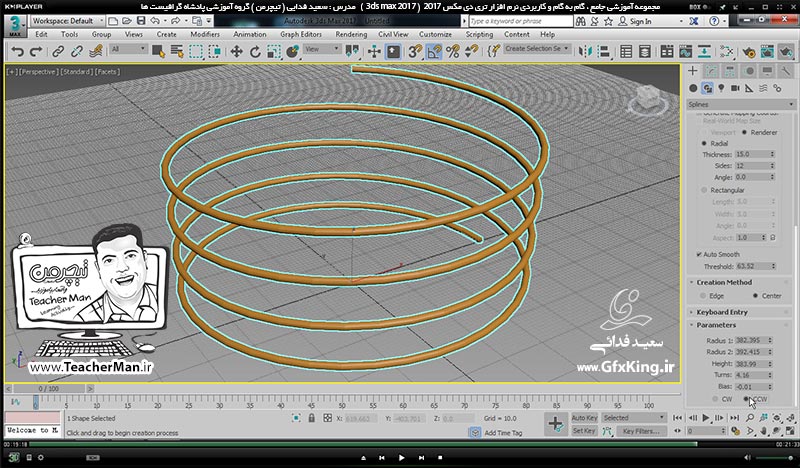
Task: Click the Auto Key button
Action: [x=584, y=418]
